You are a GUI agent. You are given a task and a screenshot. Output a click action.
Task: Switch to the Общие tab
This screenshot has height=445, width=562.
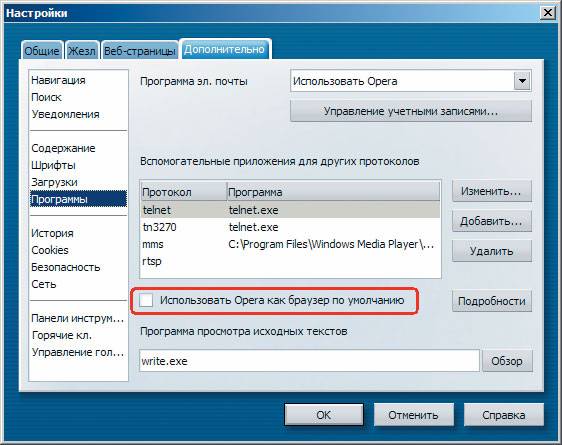pos(42,51)
